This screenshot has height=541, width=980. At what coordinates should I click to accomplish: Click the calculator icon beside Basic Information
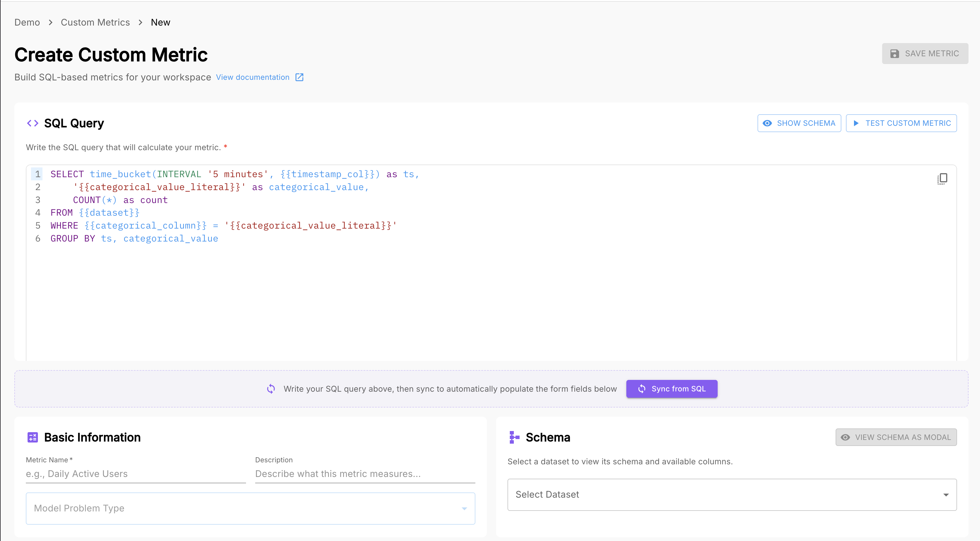[x=33, y=437]
